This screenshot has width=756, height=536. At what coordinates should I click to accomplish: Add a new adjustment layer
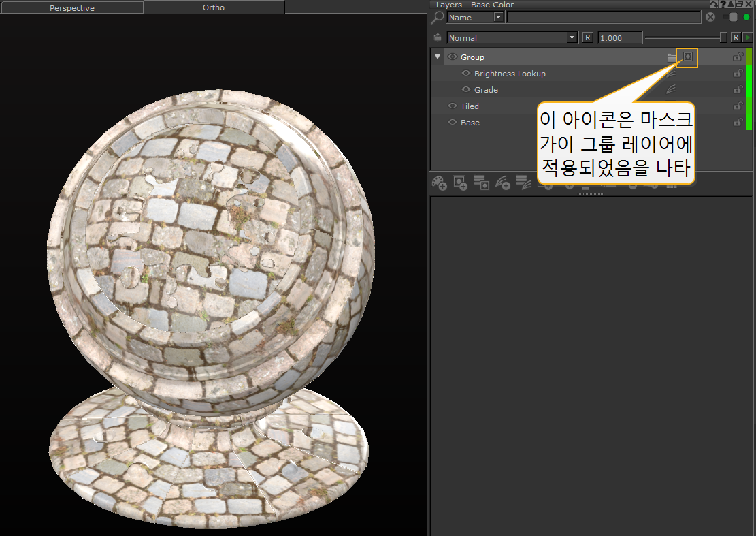503,183
